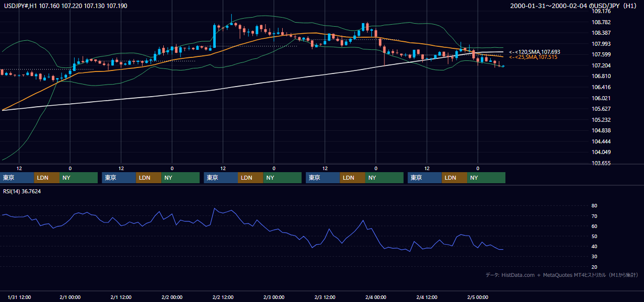
Task: Click the 104.049 price axis label
Action: click(601, 152)
